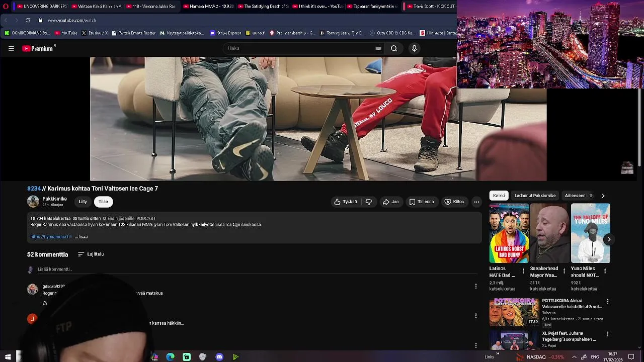The height and width of the screenshot is (362, 644).
Task: Select the Kaikki filter chip
Action: click(x=499, y=196)
